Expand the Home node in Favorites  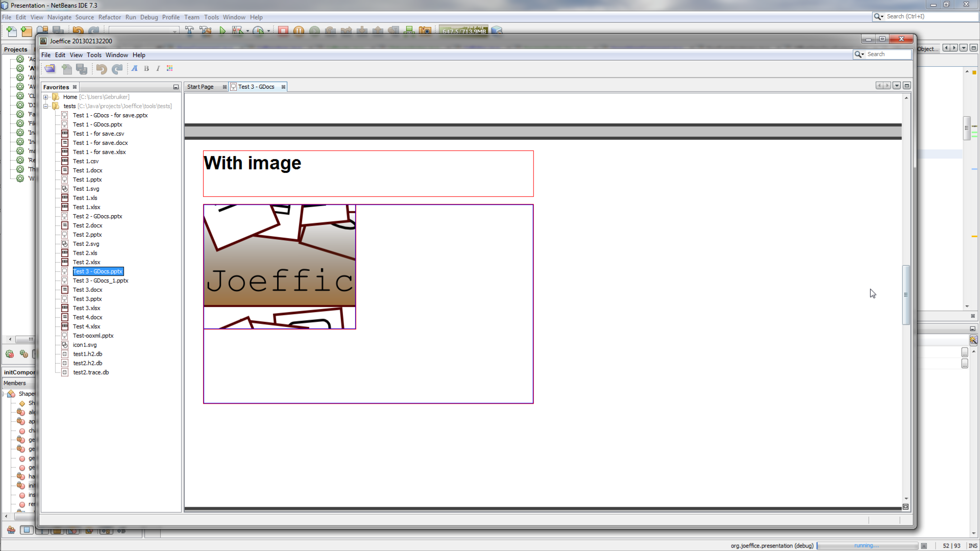click(46, 97)
